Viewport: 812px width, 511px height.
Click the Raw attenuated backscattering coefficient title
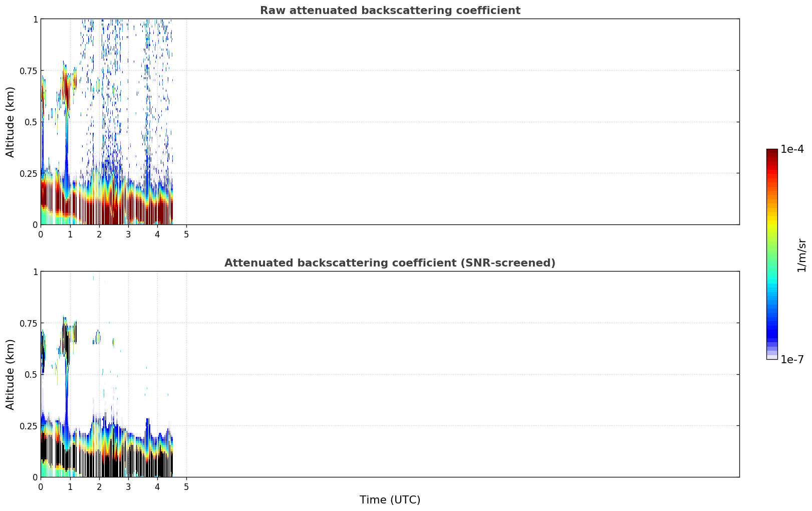390,11
